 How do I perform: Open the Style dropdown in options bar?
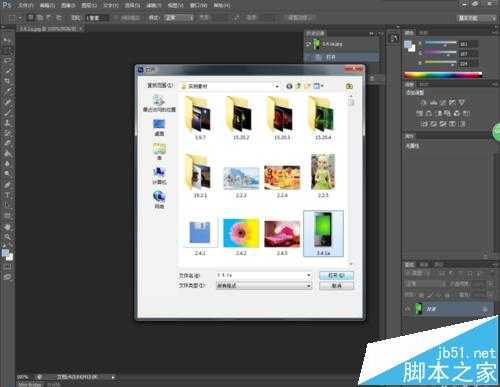(179, 18)
